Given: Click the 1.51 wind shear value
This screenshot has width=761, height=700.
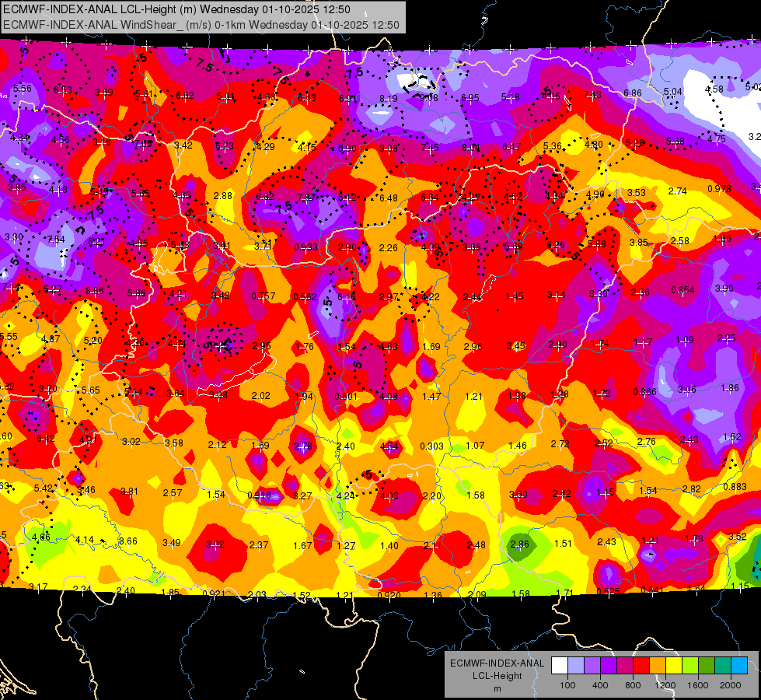Looking at the screenshot, I should click(563, 543).
